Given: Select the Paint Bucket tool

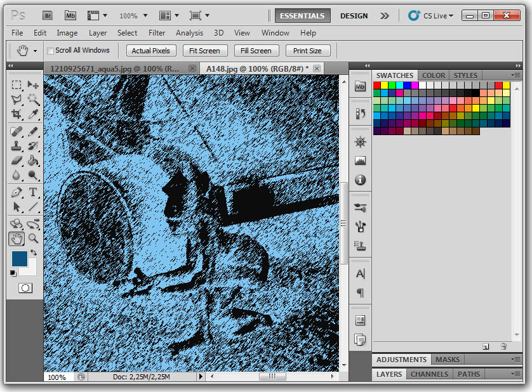Looking at the screenshot, I should point(33,160).
